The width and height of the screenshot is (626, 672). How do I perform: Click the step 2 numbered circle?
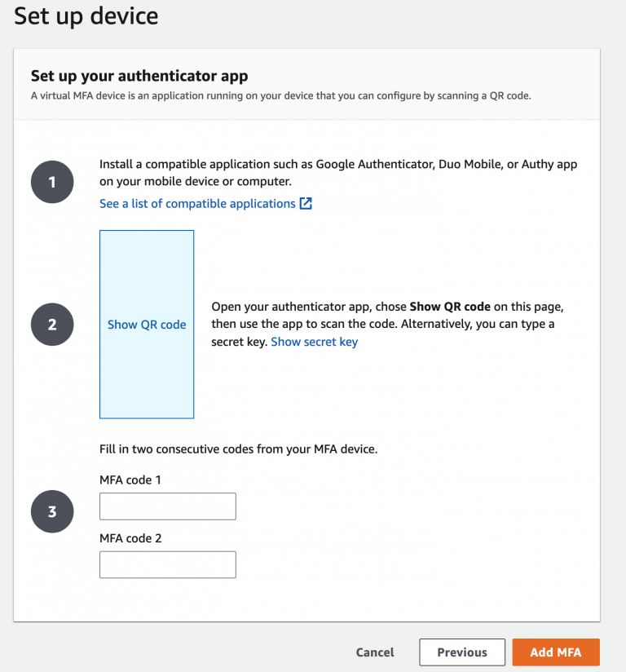(51, 324)
